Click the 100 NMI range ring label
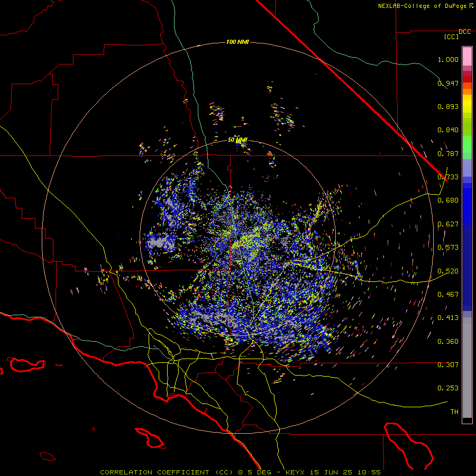 [237, 42]
